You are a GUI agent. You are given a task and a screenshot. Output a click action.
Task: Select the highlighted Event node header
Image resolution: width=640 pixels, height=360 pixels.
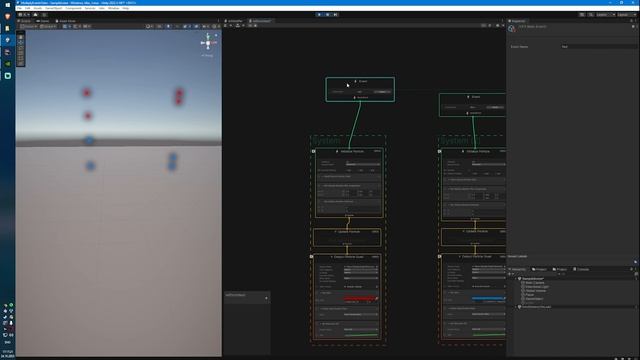click(x=360, y=81)
